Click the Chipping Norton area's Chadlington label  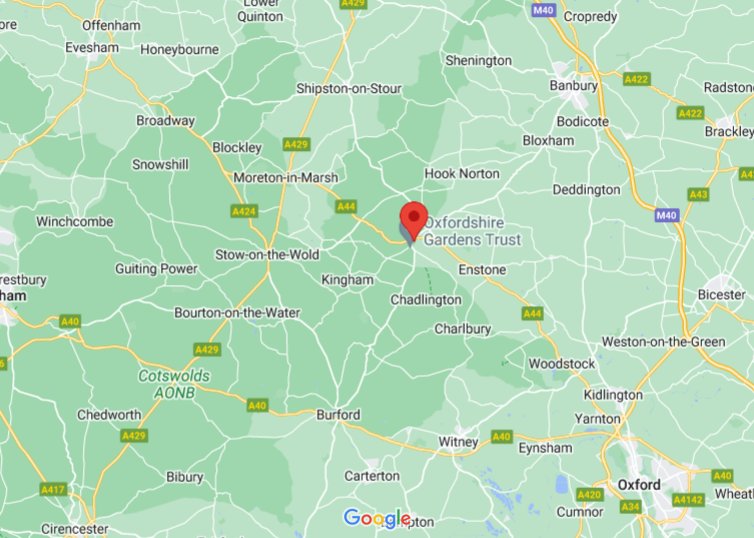tap(426, 300)
